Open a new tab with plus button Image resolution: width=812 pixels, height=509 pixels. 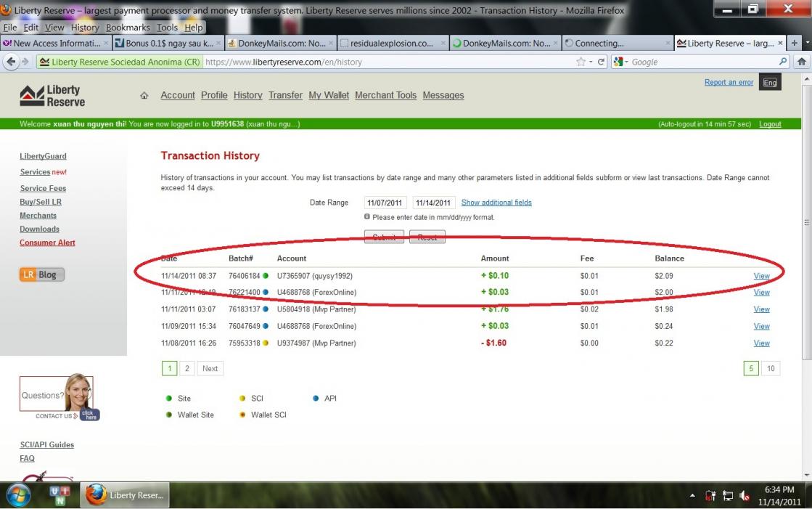794,43
